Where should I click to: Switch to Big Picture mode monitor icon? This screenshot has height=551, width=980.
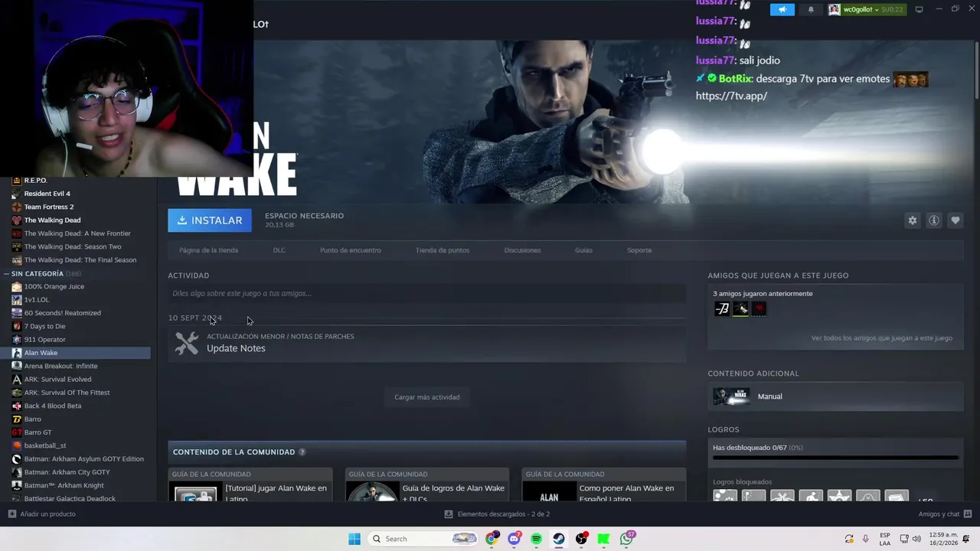[x=919, y=10]
